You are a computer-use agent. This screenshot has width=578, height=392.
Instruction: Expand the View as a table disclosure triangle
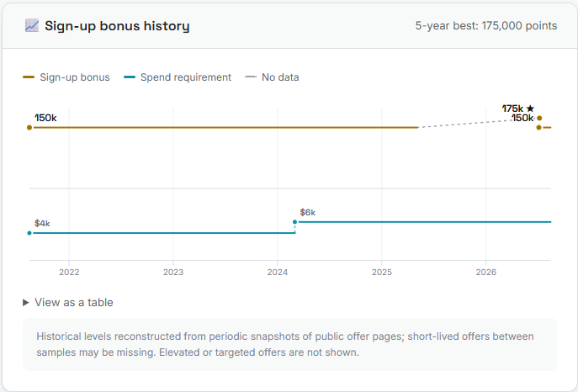tap(26, 303)
